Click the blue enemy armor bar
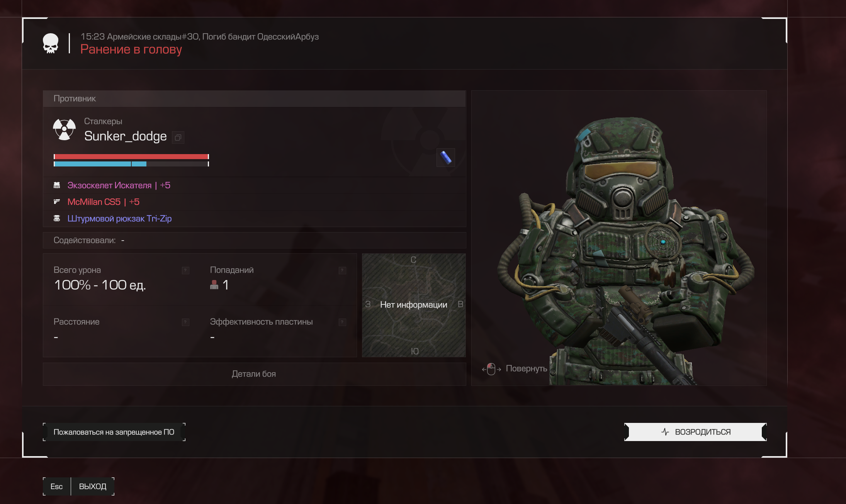The image size is (846, 504). [x=131, y=164]
